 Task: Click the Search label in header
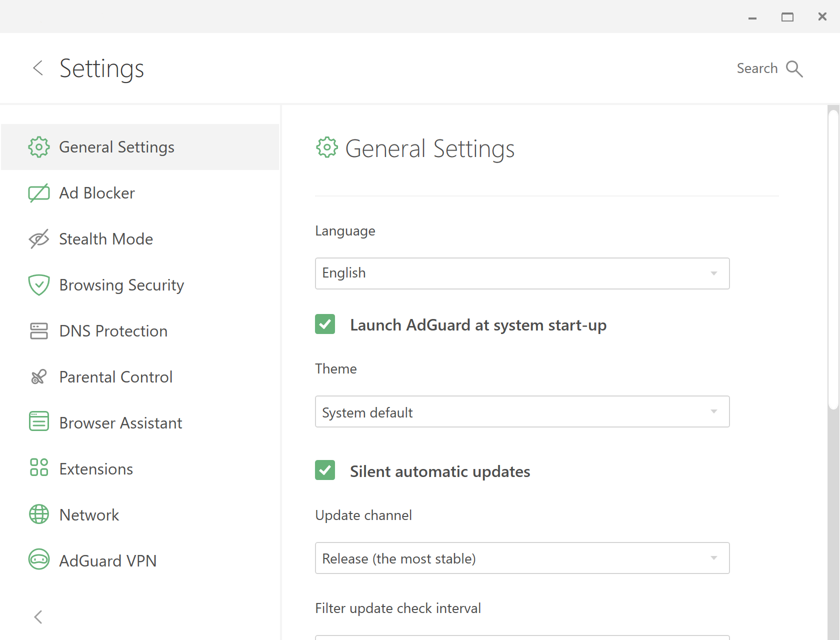click(757, 68)
